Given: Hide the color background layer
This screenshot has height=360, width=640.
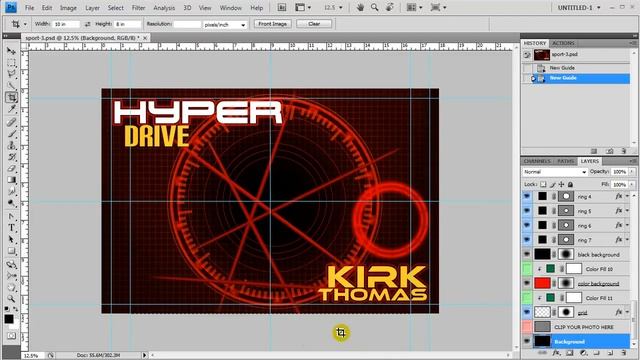Looking at the screenshot, I should click(x=527, y=283).
